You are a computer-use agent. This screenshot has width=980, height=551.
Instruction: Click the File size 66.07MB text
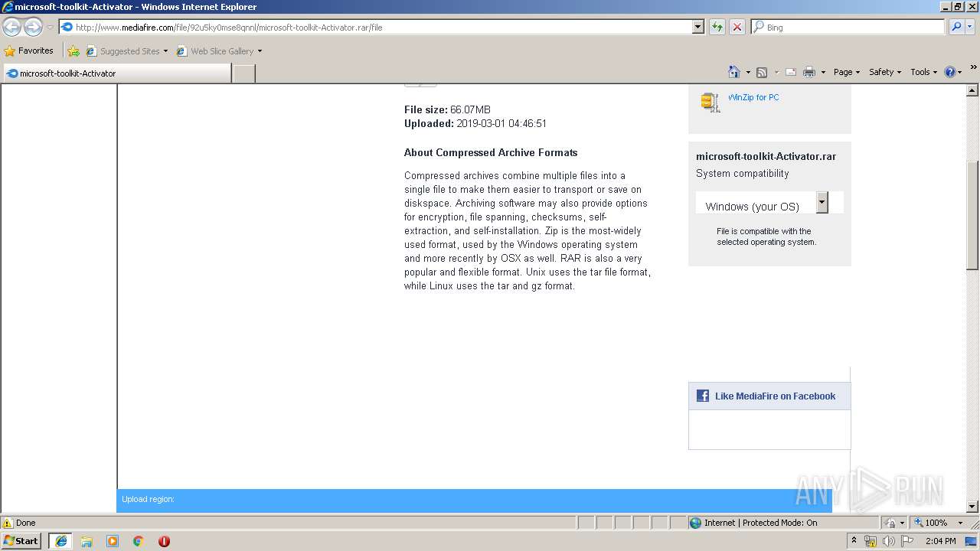pyautogui.click(x=447, y=109)
